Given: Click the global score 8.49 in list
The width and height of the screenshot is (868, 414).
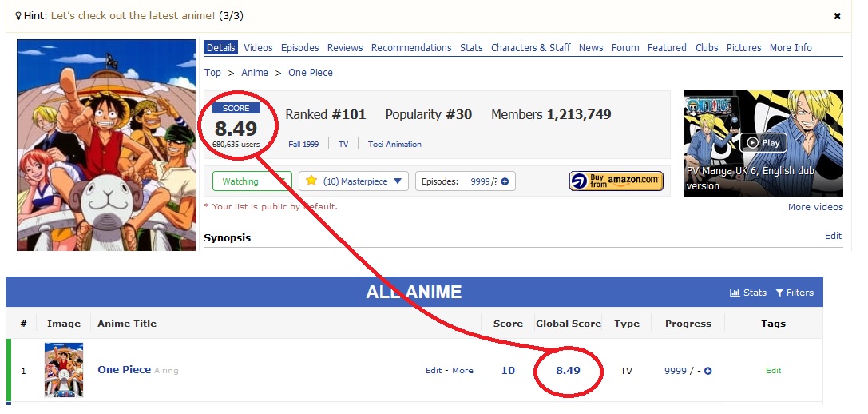Looking at the screenshot, I should 568,370.
